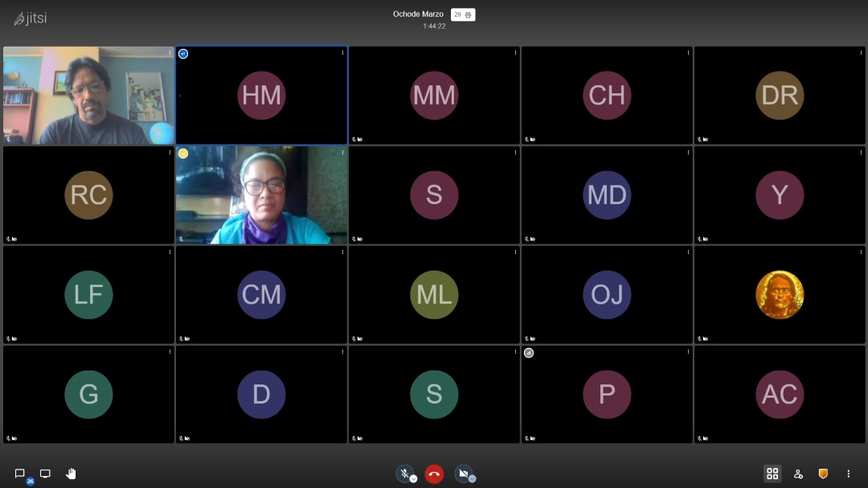Click yellow indicator on woman's video tile
This screenshot has width=868, height=488.
point(183,154)
